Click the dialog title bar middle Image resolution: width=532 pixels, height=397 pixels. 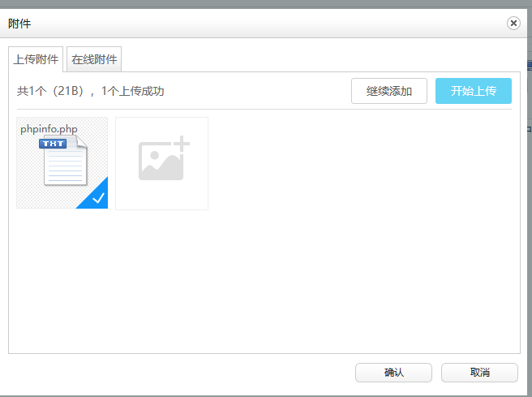click(x=260, y=24)
